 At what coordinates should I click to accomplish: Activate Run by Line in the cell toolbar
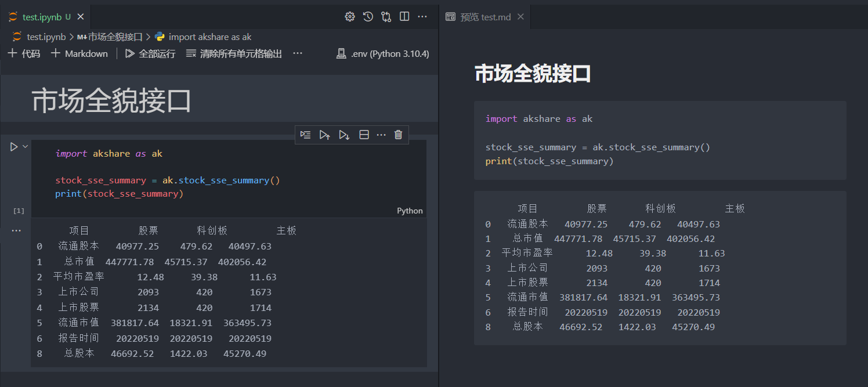[x=305, y=134]
